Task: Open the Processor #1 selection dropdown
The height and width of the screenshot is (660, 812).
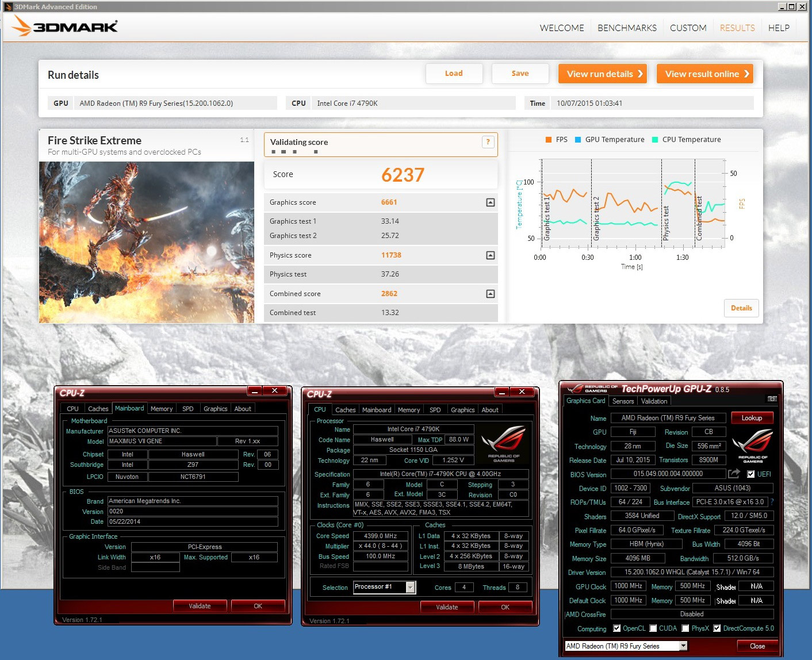Action: click(x=410, y=587)
